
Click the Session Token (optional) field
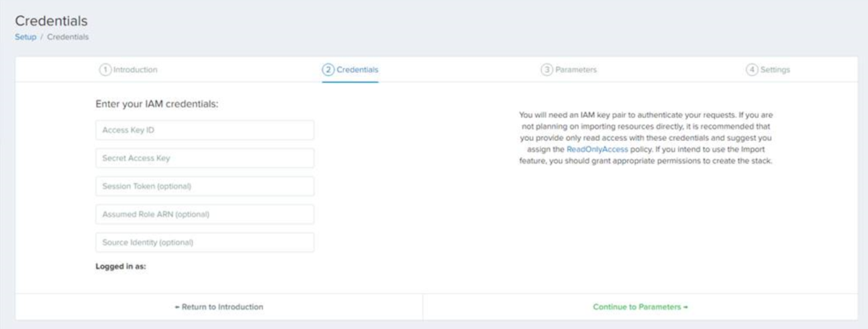205,187
